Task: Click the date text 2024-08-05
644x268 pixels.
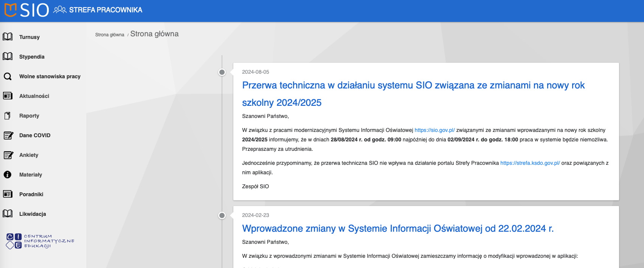Action: coord(256,72)
